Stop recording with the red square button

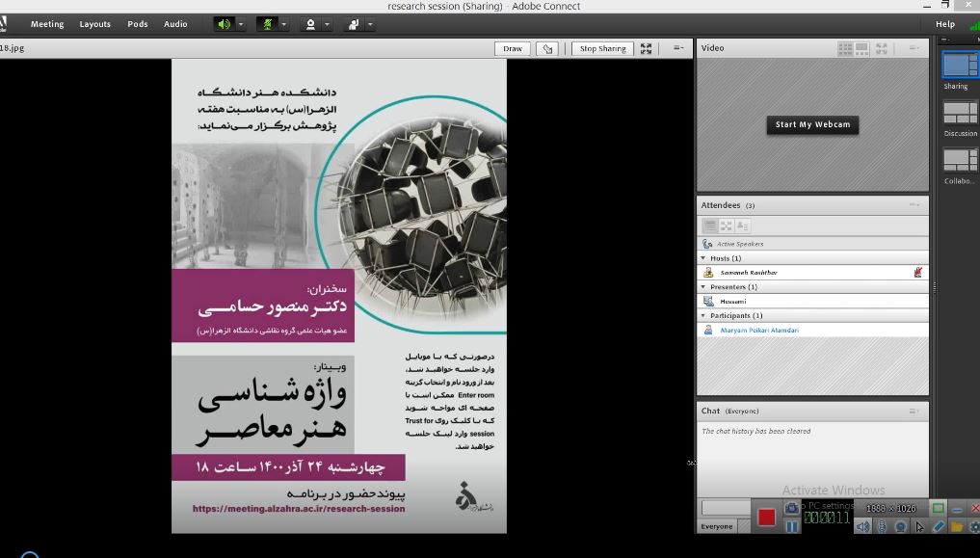[766, 518]
